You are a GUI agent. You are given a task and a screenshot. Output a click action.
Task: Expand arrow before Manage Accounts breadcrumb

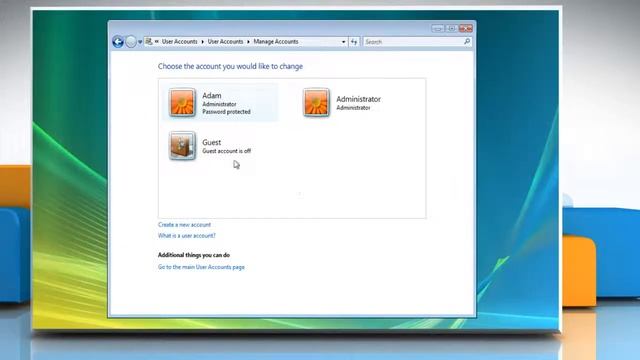pyautogui.click(x=248, y=42)
